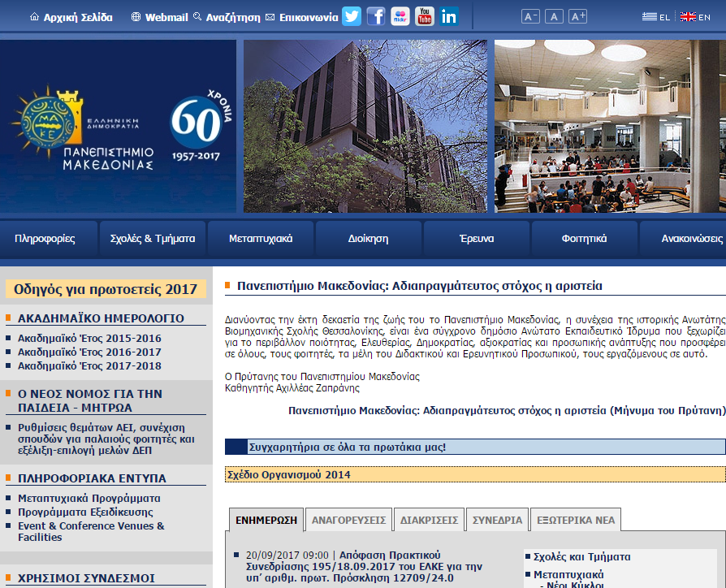Image resolution: width=726 pixels, height=588 pixels.
Task: Switch to the ΑΝΑΓΟΡΕΥΣΕΙΣ tab
Action: [348, 520]
